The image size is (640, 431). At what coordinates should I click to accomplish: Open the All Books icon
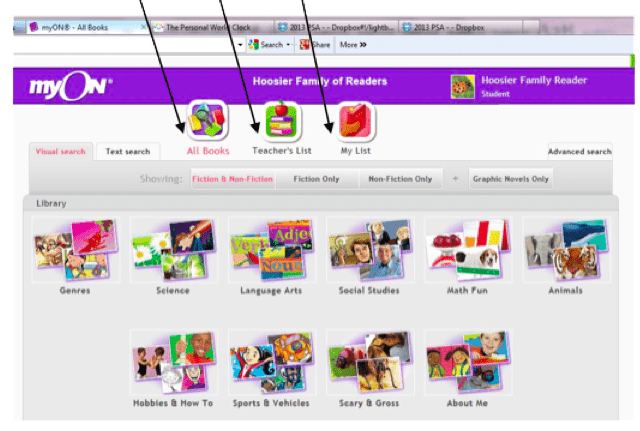click(207, 120)
